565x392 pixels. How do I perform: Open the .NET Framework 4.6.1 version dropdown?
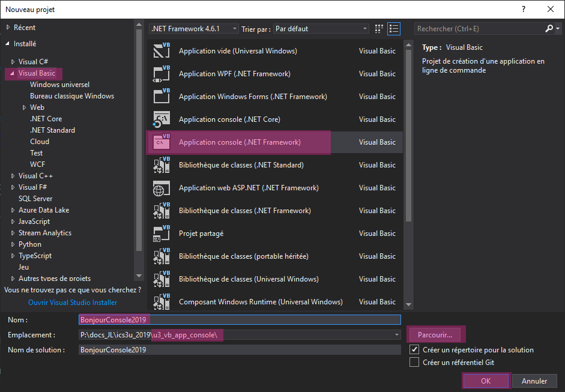193,28
